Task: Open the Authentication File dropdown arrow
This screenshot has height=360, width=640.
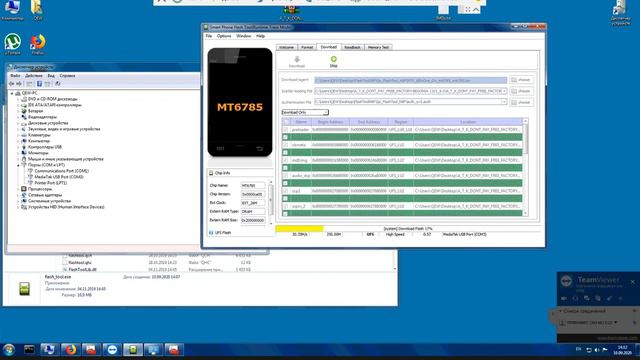Action: (504, 102)
